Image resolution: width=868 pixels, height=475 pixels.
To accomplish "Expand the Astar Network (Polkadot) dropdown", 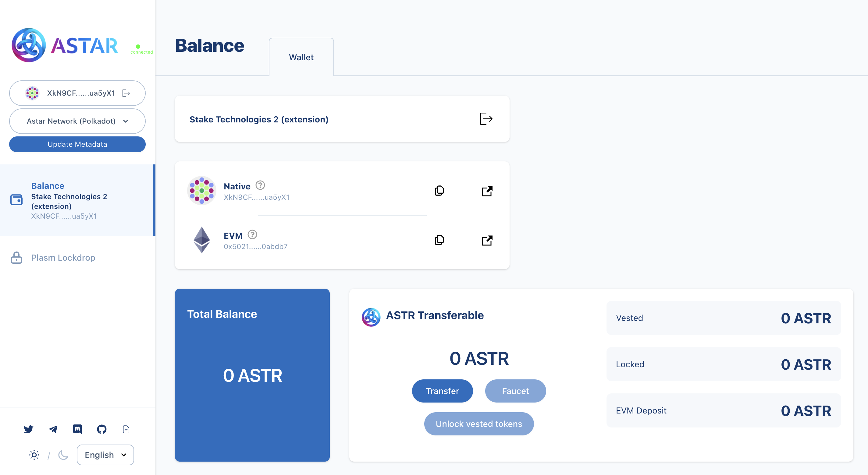I will (x=77, y=121).
